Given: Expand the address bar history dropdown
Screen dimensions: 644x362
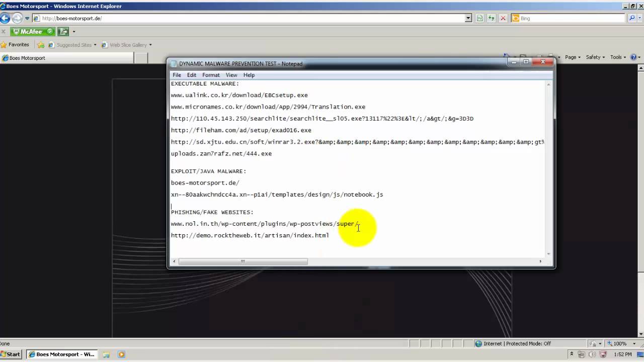Looking at the screenshot, I should coord(468,18).
